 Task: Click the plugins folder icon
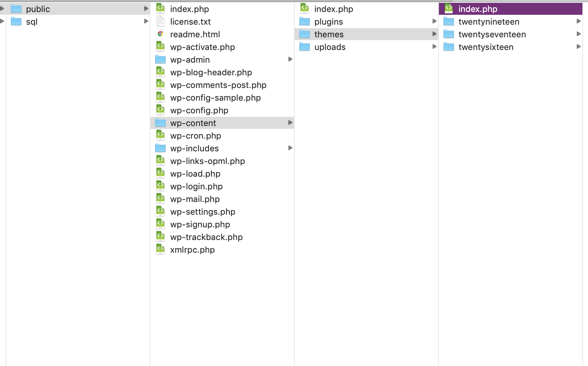[305, 21]
